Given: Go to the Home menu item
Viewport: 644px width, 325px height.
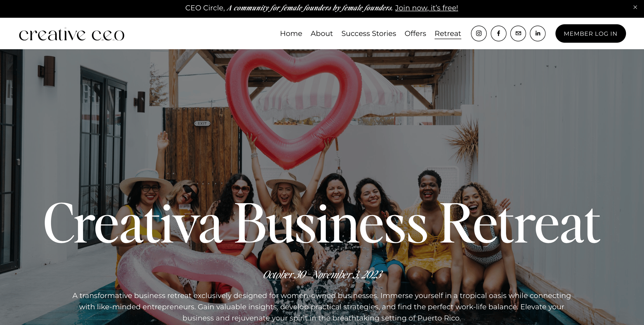Looking at the screenshot, I should click(x=291, y=34).
